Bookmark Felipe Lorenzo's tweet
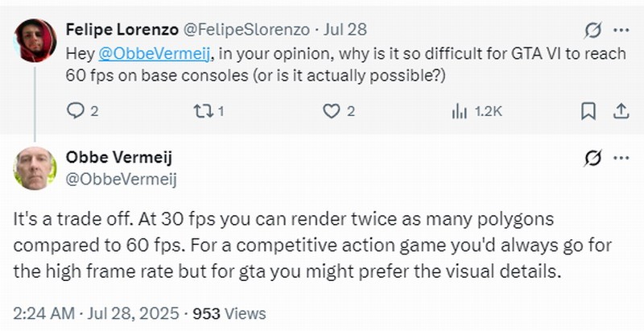 click(x=588, y=110)
